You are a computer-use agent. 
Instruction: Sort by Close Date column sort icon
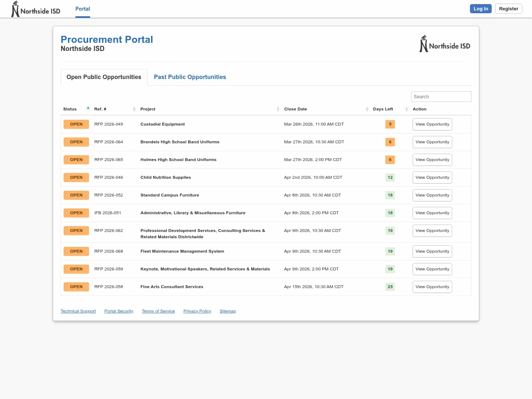[366, 109]
